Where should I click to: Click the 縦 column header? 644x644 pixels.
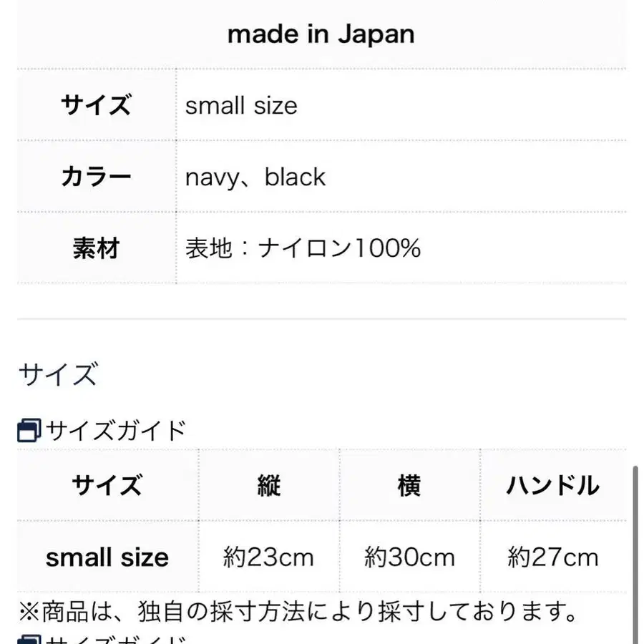[269, 485]
